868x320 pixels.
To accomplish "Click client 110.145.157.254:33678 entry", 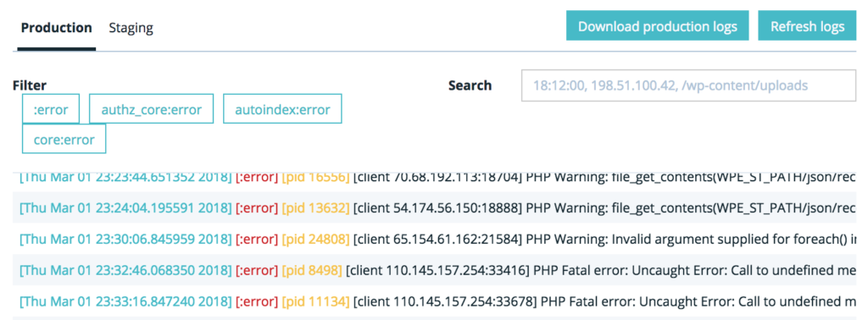I will [x=446, y=301].
